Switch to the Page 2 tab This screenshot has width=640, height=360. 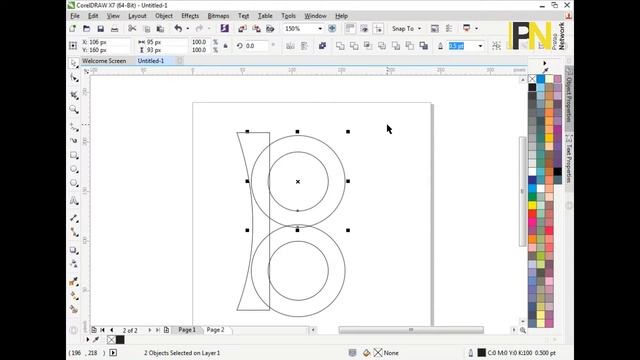coord(216,330)
